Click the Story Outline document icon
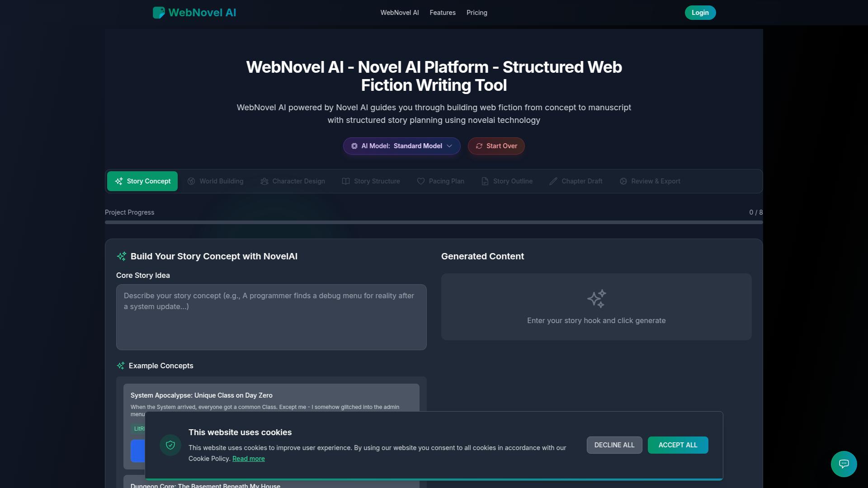The image size is (868, 488). (x=485, y=181)
